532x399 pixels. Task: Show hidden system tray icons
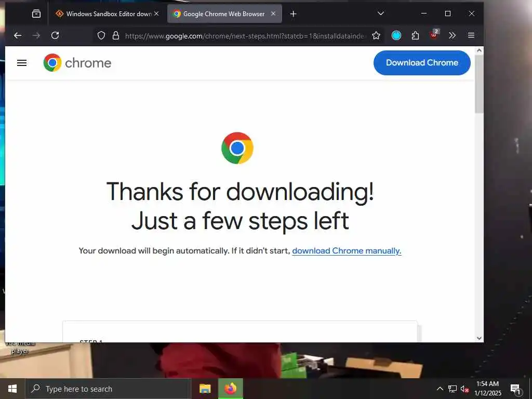440,389
